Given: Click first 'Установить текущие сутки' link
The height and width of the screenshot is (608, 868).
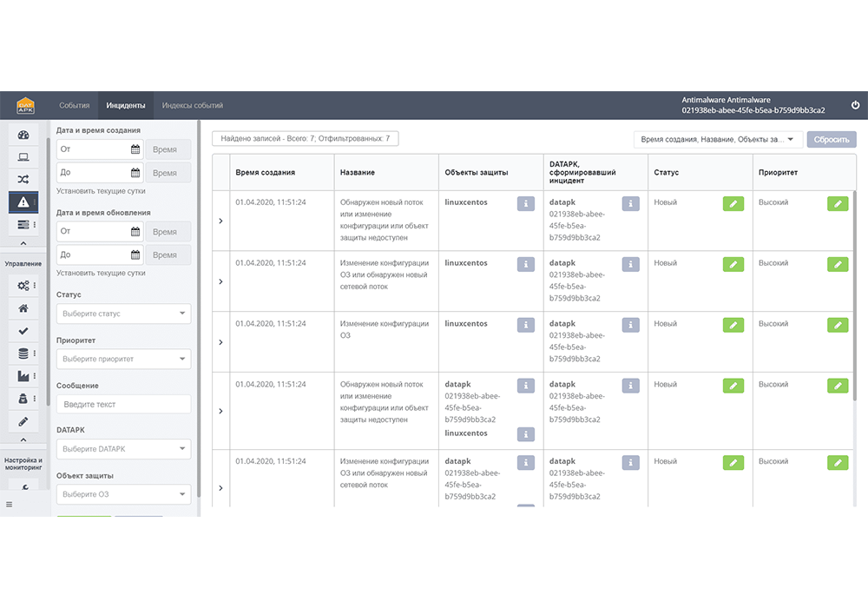Looking at the screenshot, I should pos(101,190).
